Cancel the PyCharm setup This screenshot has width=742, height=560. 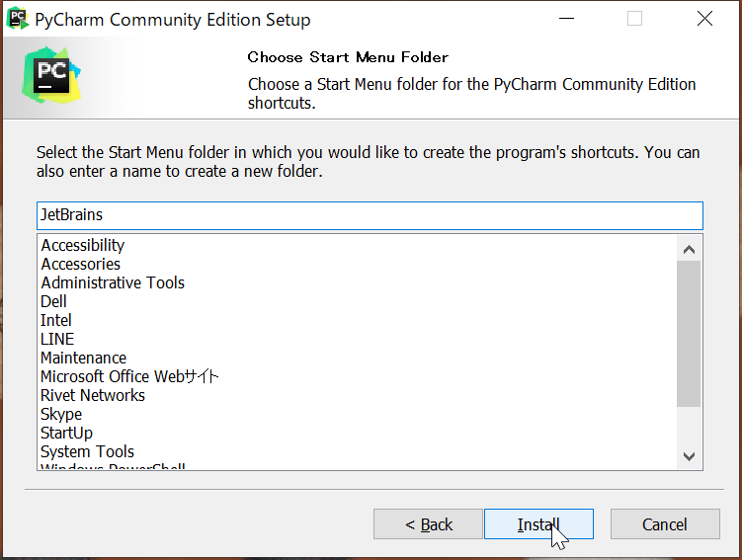[665, 524]
